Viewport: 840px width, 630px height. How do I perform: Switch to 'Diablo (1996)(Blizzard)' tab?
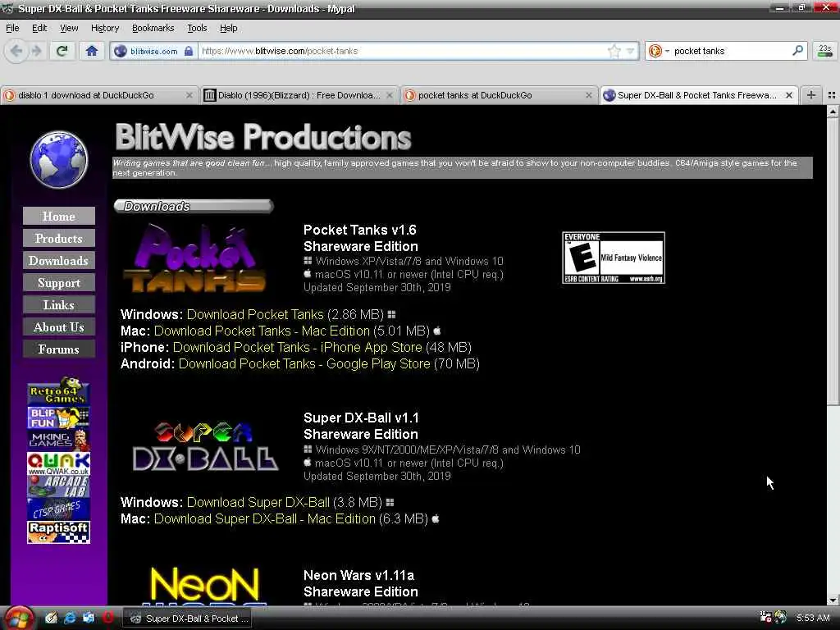pos(299,95)
